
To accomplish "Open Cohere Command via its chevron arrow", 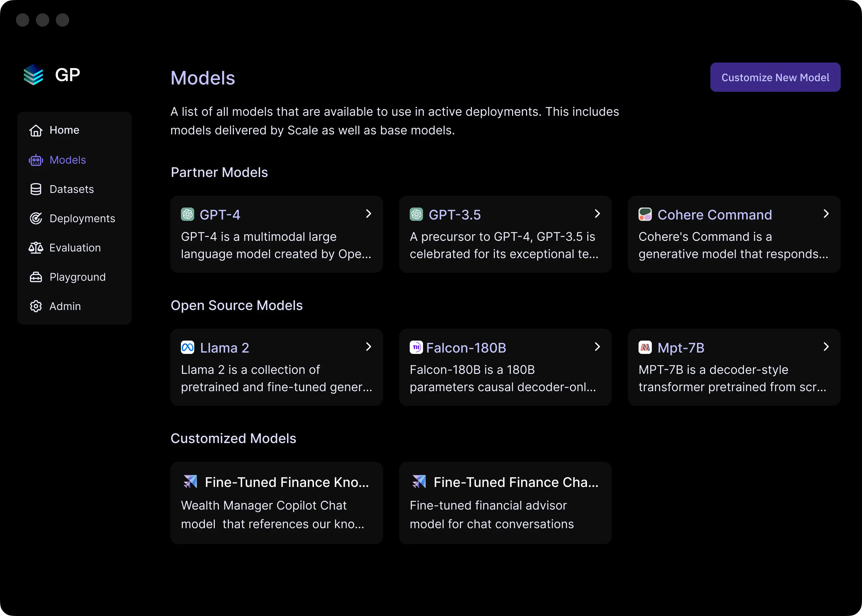I will [826, 214].
